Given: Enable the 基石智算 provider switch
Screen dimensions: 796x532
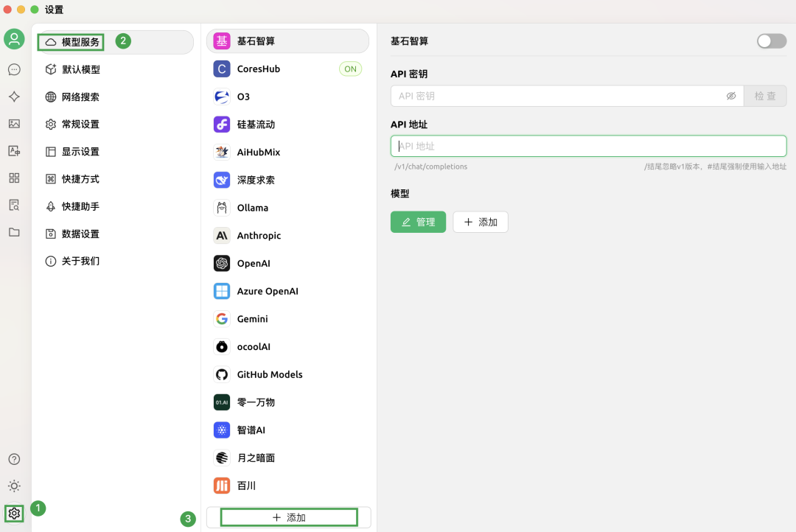Looking at the screenshot, I should (x=772, y=41).
